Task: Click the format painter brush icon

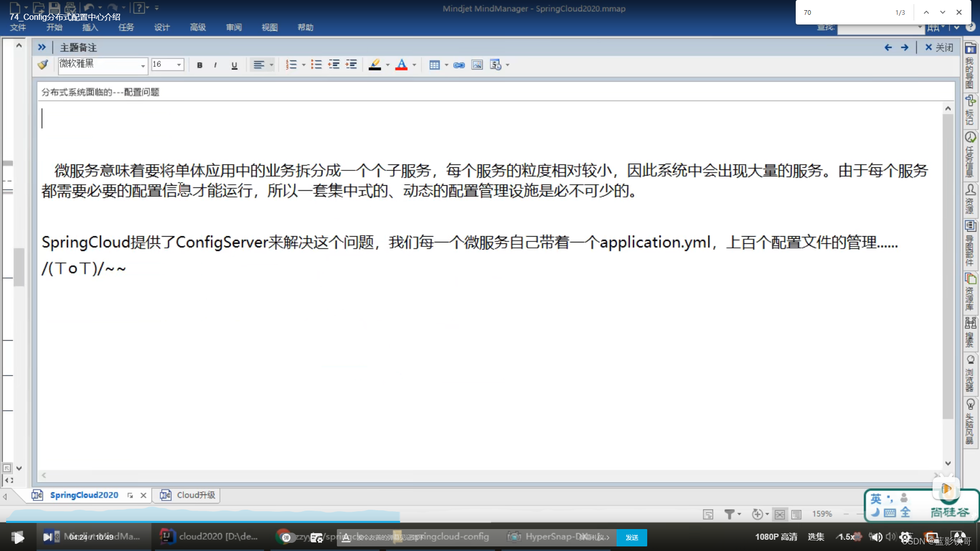Action: (x=43, y=65)
